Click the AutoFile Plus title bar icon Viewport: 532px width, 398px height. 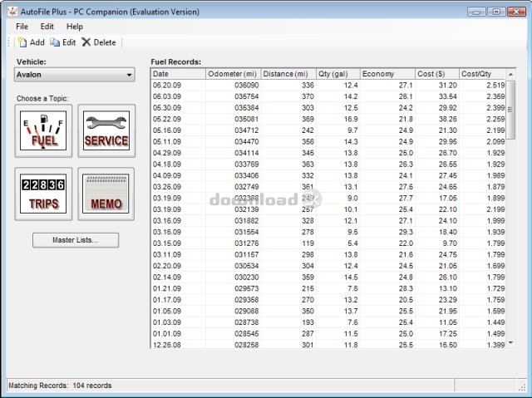click(x=12, y=12)
